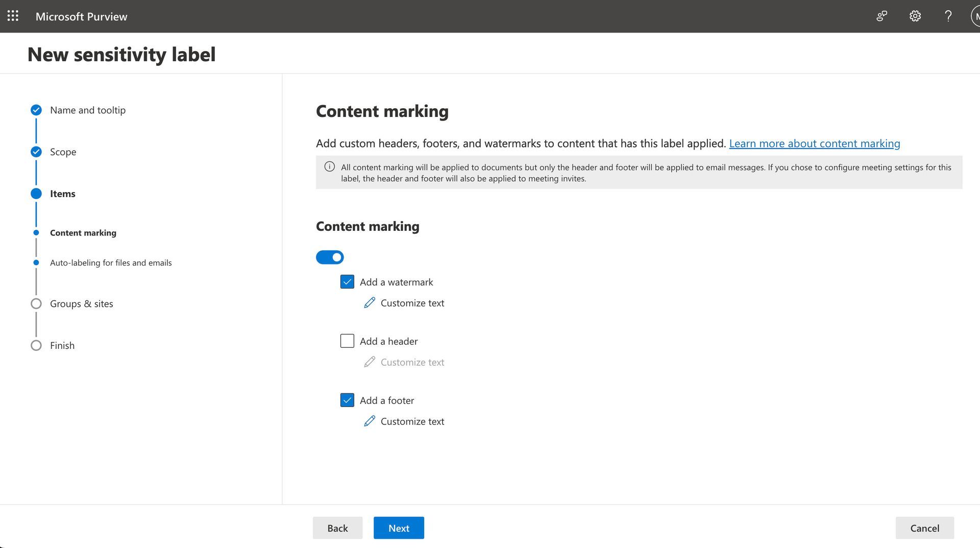Click the large Content marking page title
The height and width of the screenshot is (548, 980).
pyautogui.click(x=382, y=111)
